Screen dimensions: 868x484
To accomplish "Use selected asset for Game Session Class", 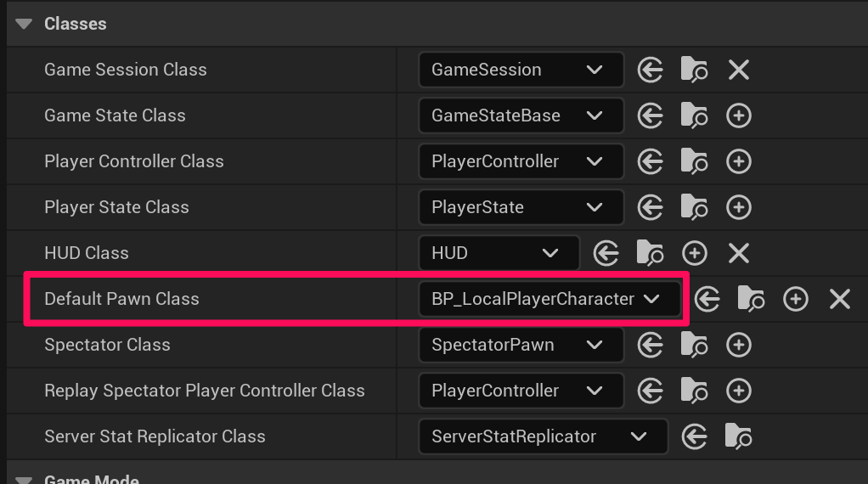I will tap(651, 70).
